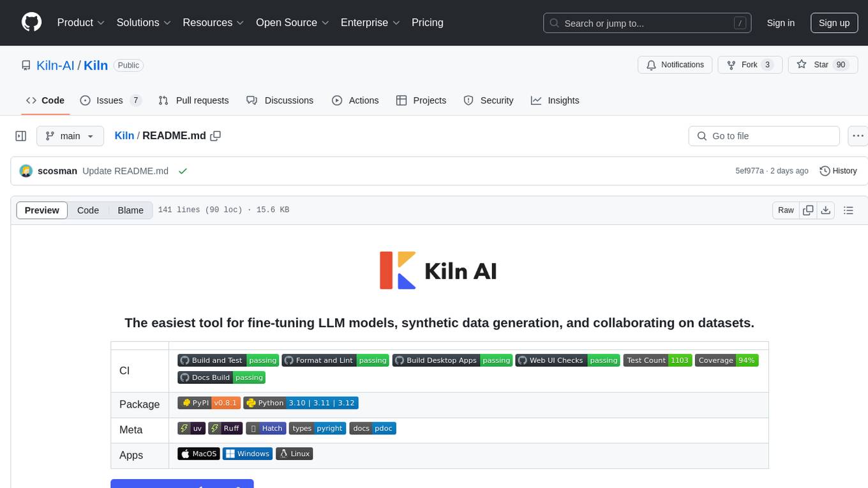The height and width of the screenshot is (488, 868).
Task: Open the Kiln-AI organization link
Action: click(55, 65)
